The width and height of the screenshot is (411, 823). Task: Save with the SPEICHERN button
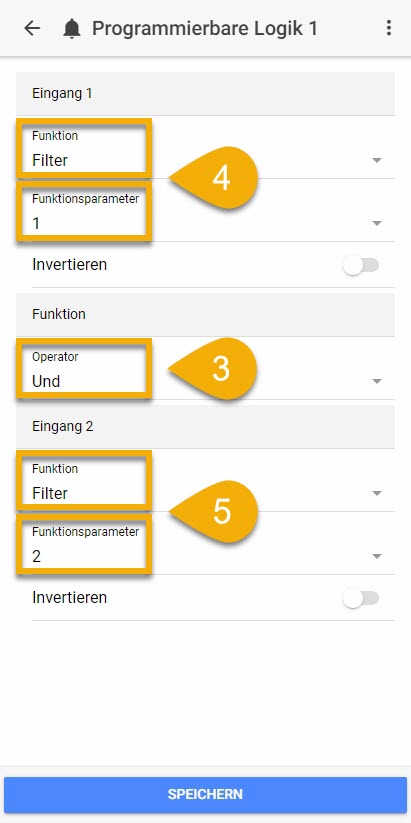(x=205, y=794)
